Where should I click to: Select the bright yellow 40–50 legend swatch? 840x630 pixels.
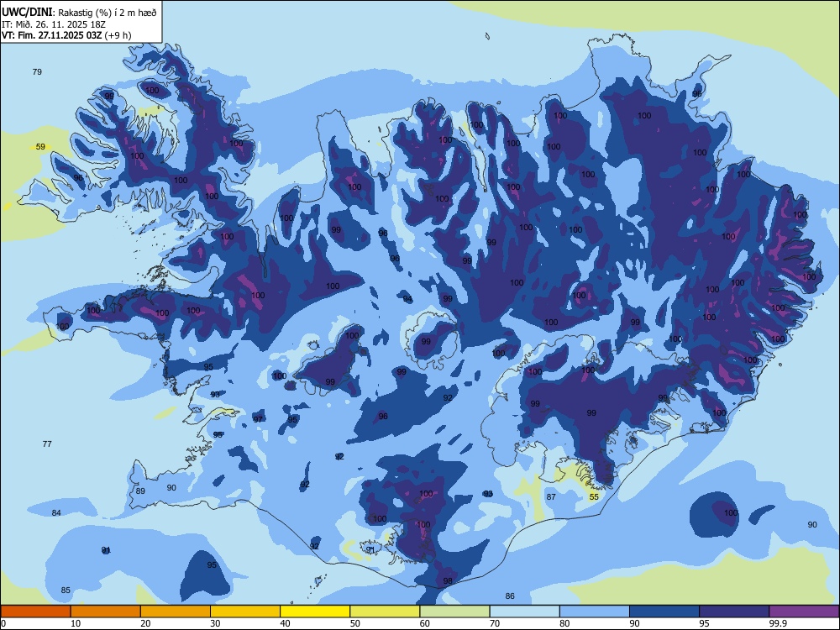315,612
